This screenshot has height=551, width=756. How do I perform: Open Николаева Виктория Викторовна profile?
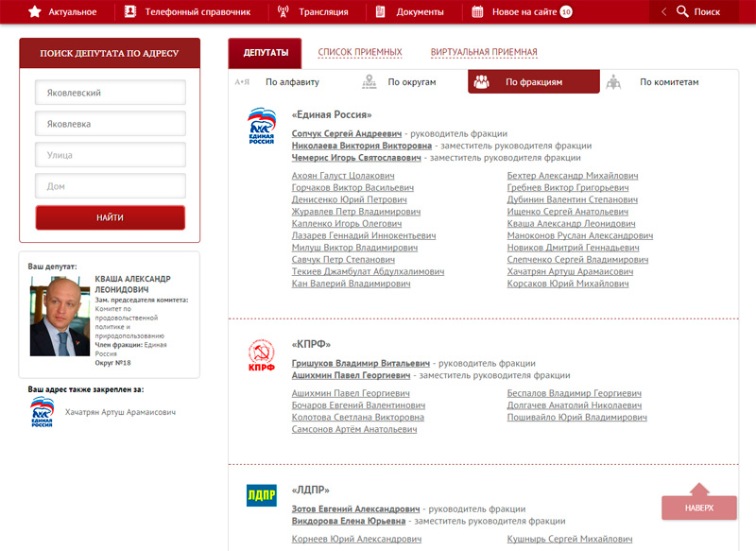(362, 146)
